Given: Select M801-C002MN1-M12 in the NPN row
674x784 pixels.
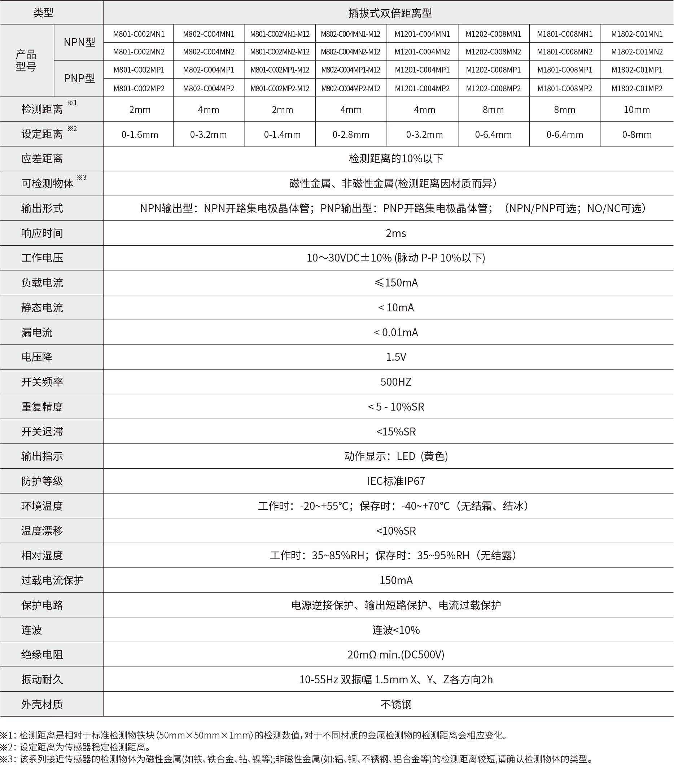Looking at the screenshot, I should (x=280, y=34).
